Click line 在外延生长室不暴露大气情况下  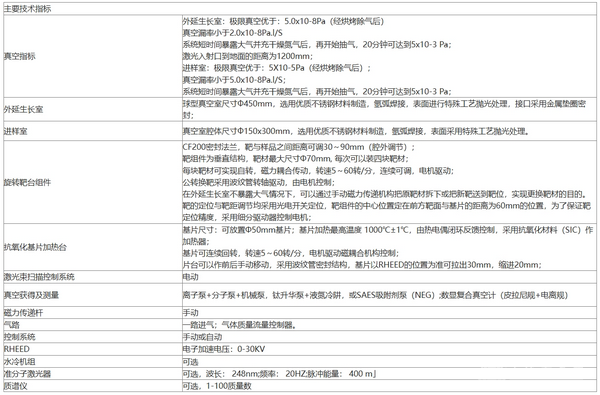[x=385, y=194]
